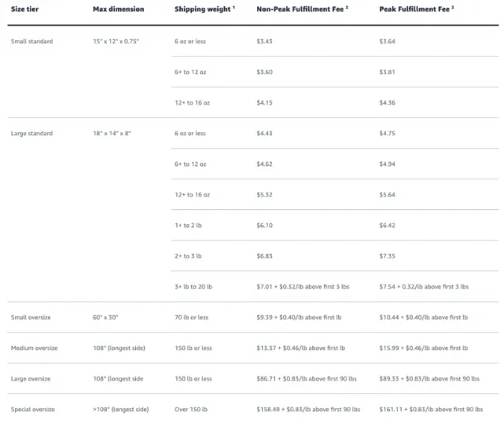The width and height of the screenshot is (504, 423).
Task: Click the $6.10 non-peak fee cell
Action: pyautogui.click(x=264, y=226)
